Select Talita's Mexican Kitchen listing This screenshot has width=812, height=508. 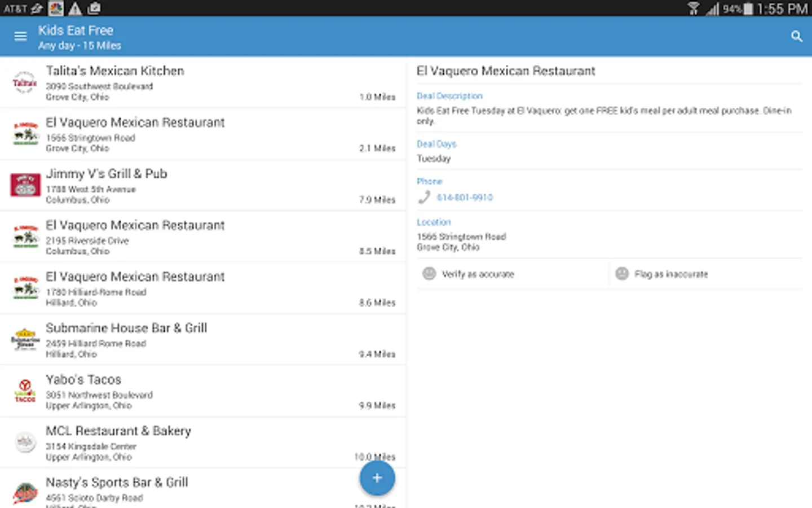[203, 82]
